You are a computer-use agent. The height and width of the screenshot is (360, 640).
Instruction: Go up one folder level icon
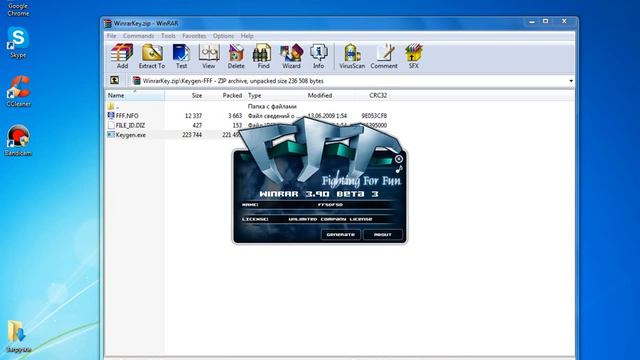coord(115,80)
